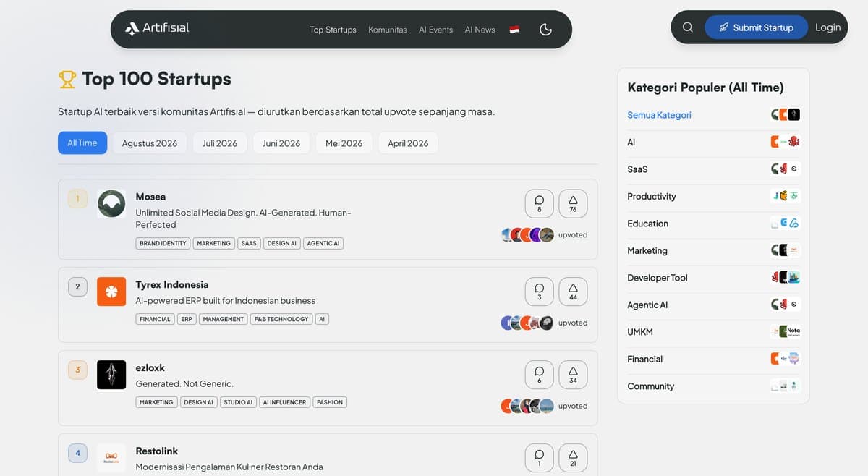
Task: Click the Top 100 Startups trophy icon
Action: (67, 79)
